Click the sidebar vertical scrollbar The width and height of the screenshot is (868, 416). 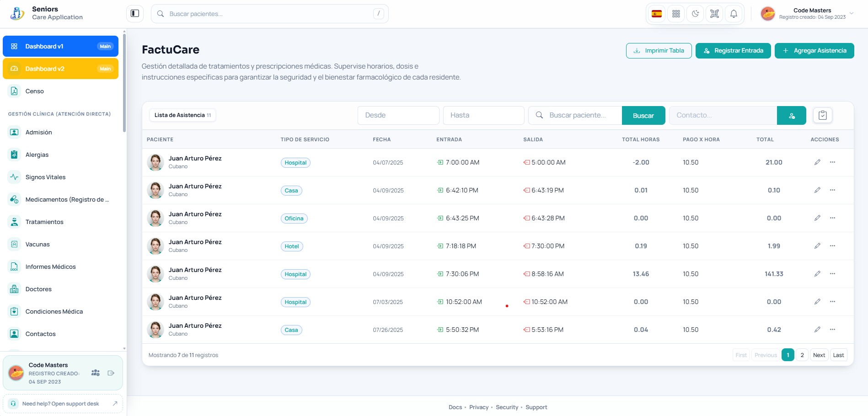[124, 85]
